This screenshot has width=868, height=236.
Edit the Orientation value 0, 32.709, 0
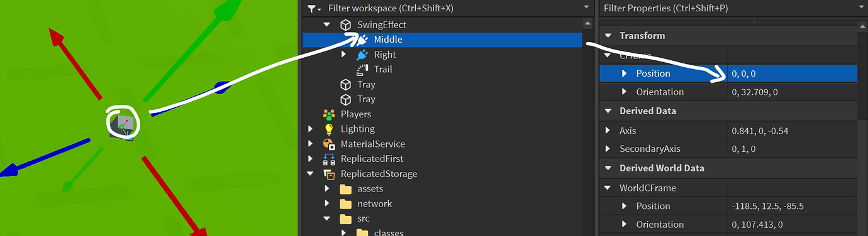click(x=792, y=92)
